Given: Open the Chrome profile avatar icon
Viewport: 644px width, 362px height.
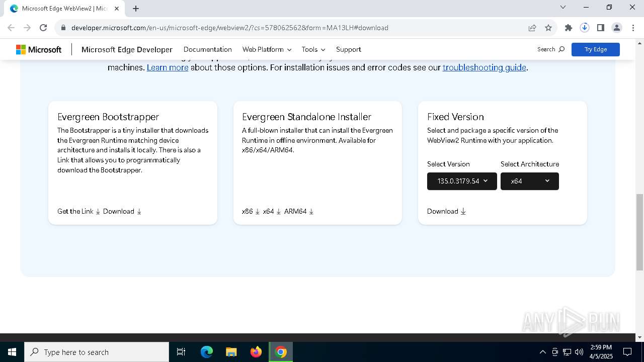Looking at the screenshot, I should coord(617,28).
